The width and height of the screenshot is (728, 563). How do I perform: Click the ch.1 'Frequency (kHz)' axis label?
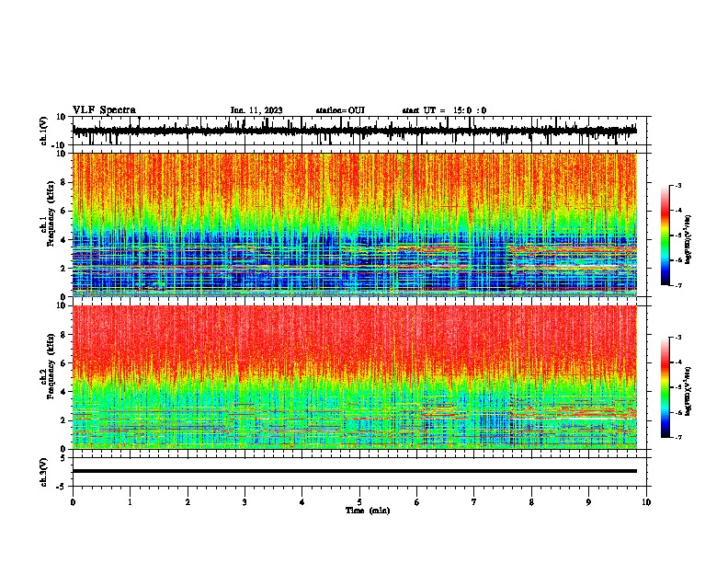click(x=51, y=214)
